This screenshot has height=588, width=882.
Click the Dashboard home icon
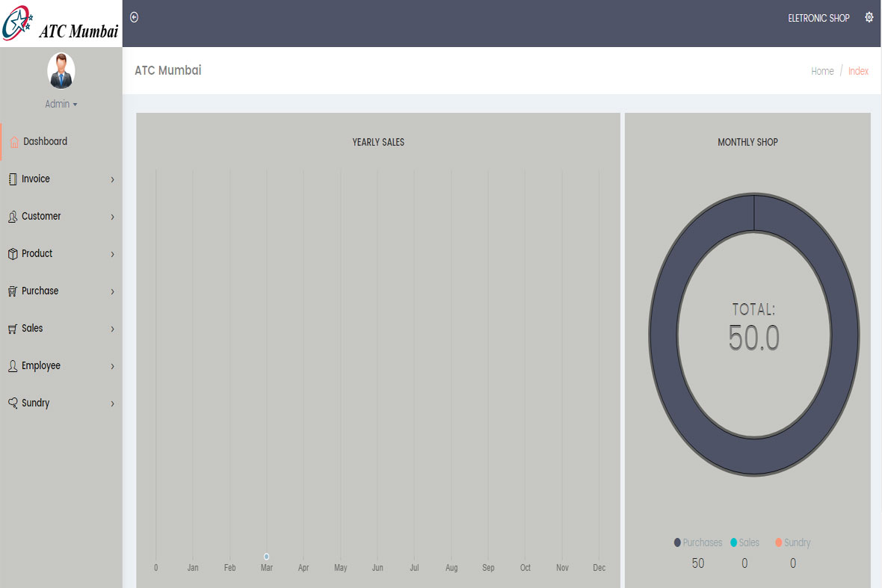tap(14, 142)
